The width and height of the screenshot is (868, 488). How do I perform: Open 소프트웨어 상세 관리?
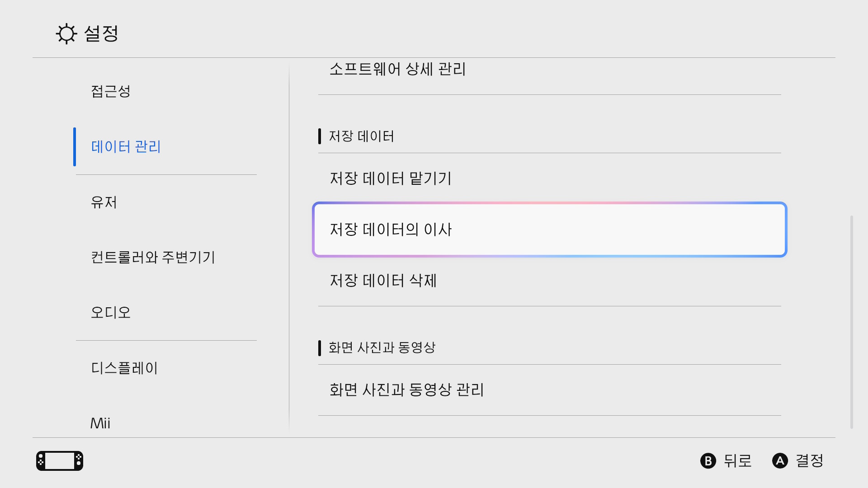(397, 69)
